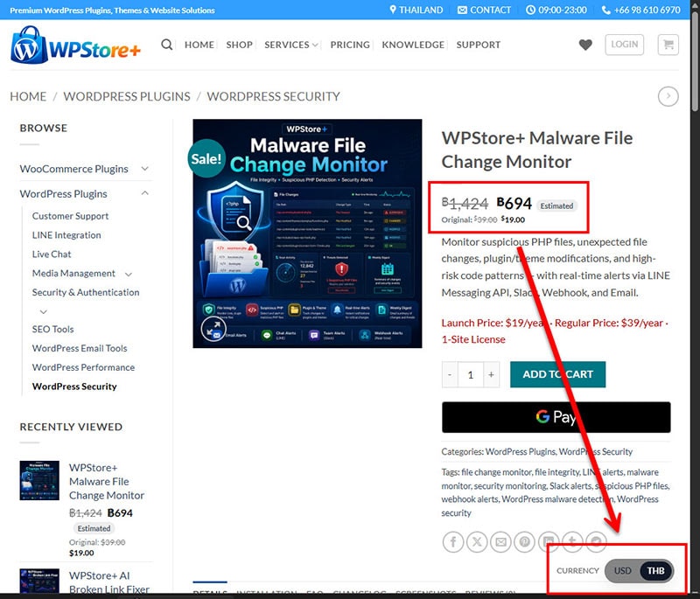Open Home breadcrumb link
Viewport: 700px width, 599px height.
(x=28, y=96)
